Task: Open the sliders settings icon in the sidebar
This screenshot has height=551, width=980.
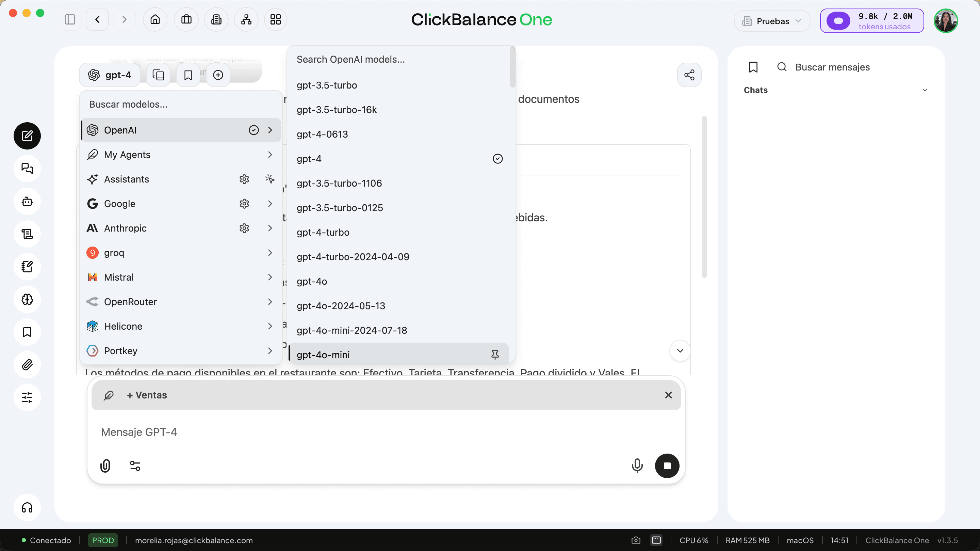Action: point(27,397)
